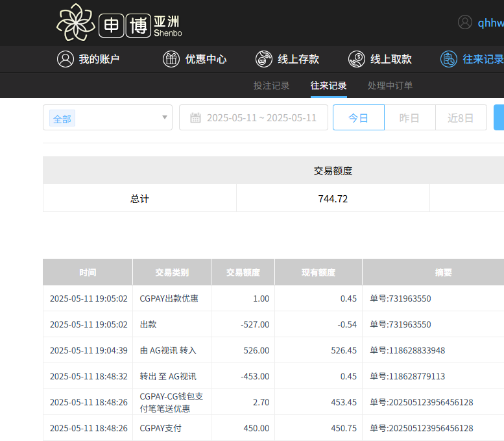Click the 时间 column header
Image resolution: width=504 pixels, height=441 pixels.
88,272
